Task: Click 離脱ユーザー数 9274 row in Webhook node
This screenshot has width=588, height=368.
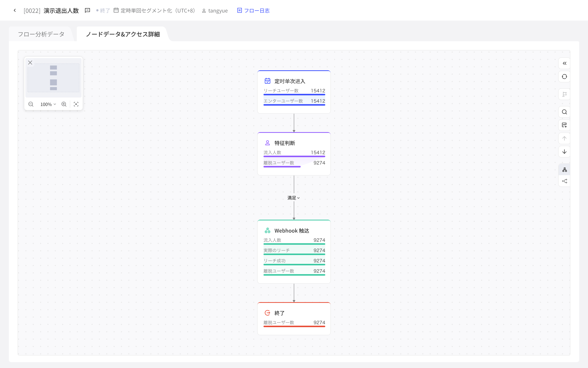Action: point(294,272)
